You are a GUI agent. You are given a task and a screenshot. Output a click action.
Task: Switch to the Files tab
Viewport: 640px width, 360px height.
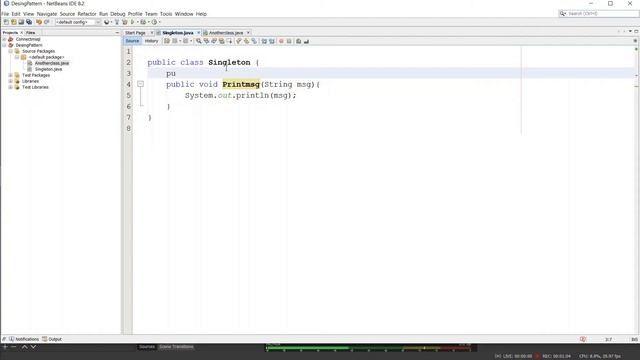tap(31, 32)
